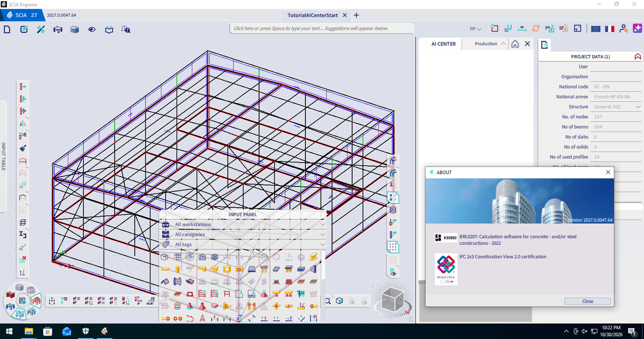Image resolution: width=644 pixels, height=339 pixels.
Task: Select the AI CENTER tab
Action: pos(444,44)
